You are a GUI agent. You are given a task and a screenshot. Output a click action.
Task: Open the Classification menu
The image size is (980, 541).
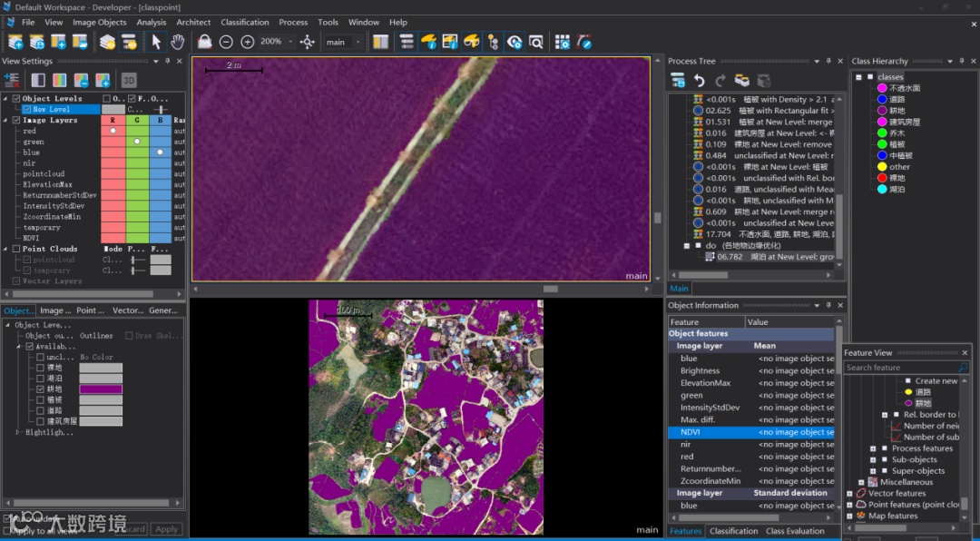pyautogui.click(x=245, y=22)
